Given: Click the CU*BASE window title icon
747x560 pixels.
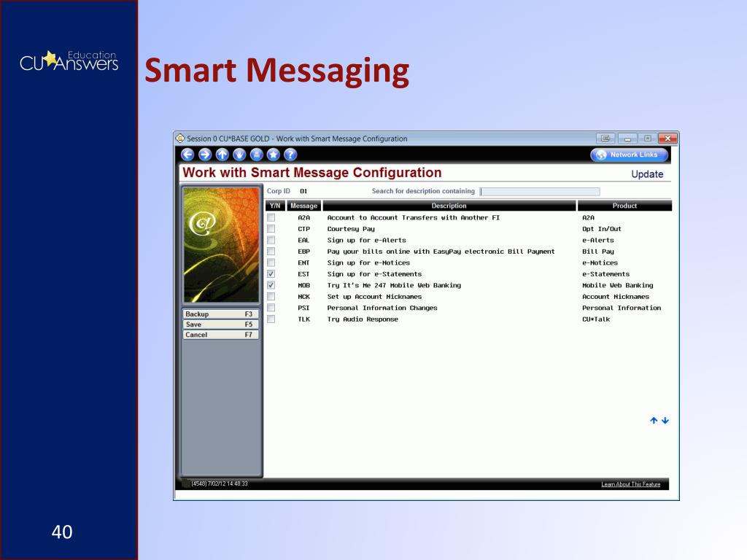Looking at the screenshot, I should 180,139.
